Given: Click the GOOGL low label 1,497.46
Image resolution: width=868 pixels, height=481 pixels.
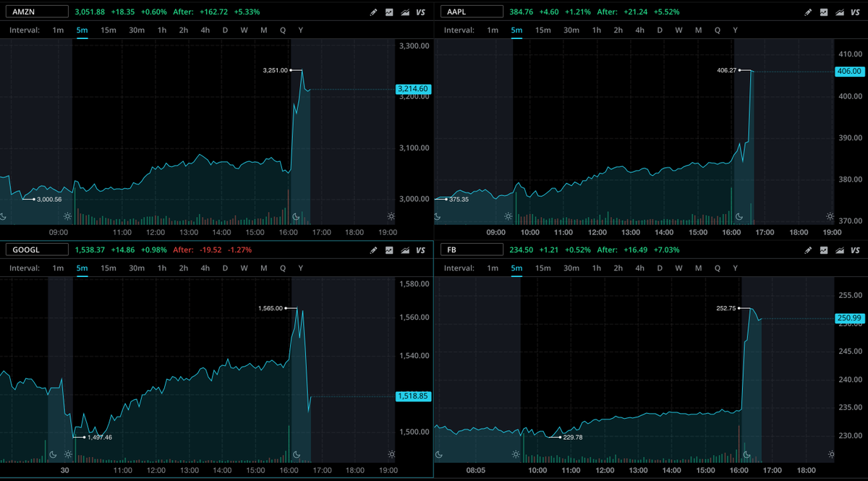Looking at the screenshot, I should coord(100,437).
